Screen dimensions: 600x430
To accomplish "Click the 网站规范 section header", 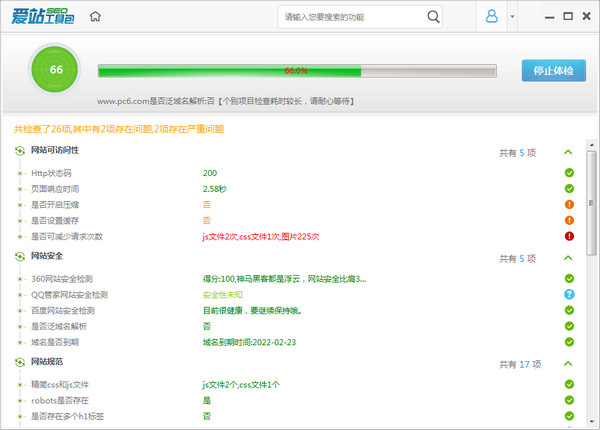I will click(x=47, y=362).
